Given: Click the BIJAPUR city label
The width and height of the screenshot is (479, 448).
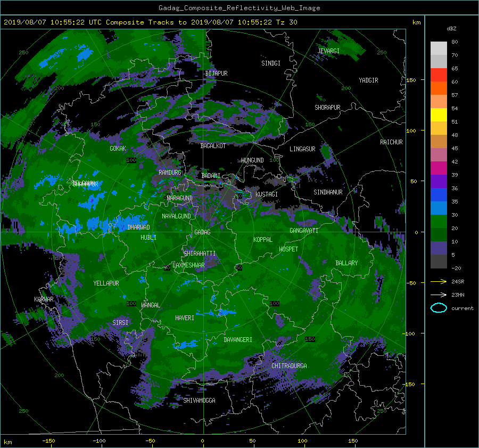Looking at the screenshot, I should click(216, 74).
